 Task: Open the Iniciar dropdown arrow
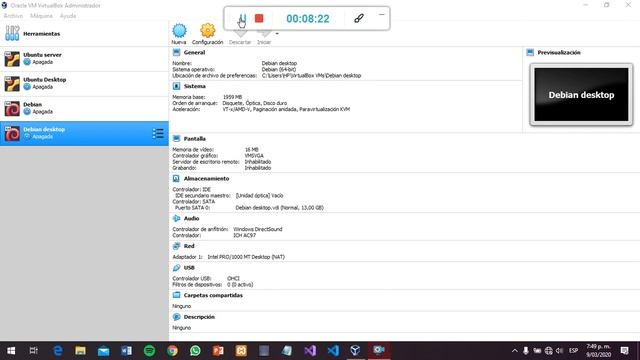(277, 34)
